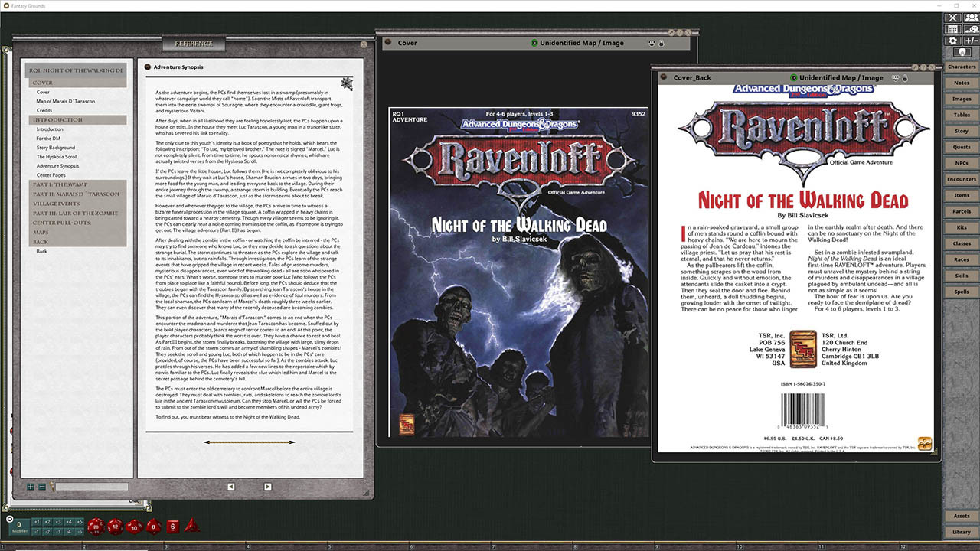
Task: Open the modifiers +/- icon
Action: coord(971,41)
